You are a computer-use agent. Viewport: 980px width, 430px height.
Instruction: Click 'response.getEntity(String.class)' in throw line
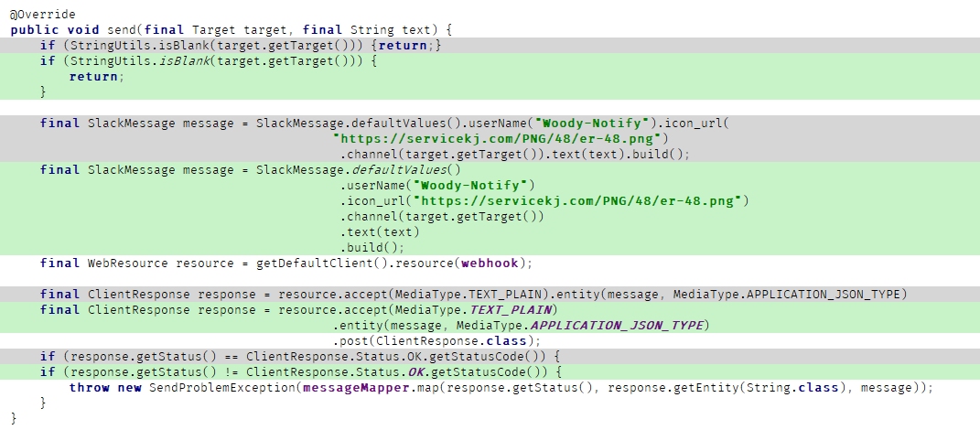coord(728,388)
